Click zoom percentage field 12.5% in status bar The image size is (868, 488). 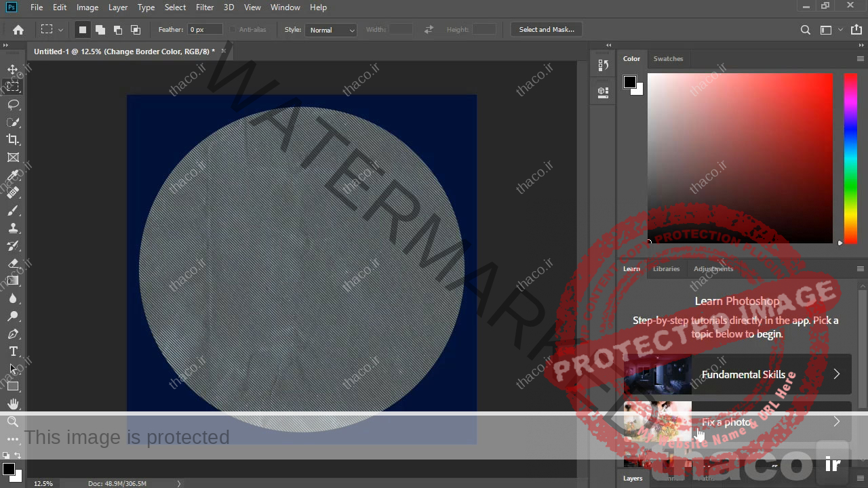pyautogui.click(x=43, y=483)
